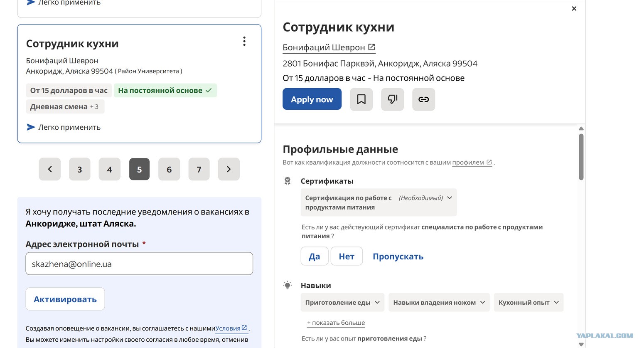The height and width of the screenshot is (348, 644).
Task: Click Активировать to enable job alerts
Action: click(x=65, y=299)
